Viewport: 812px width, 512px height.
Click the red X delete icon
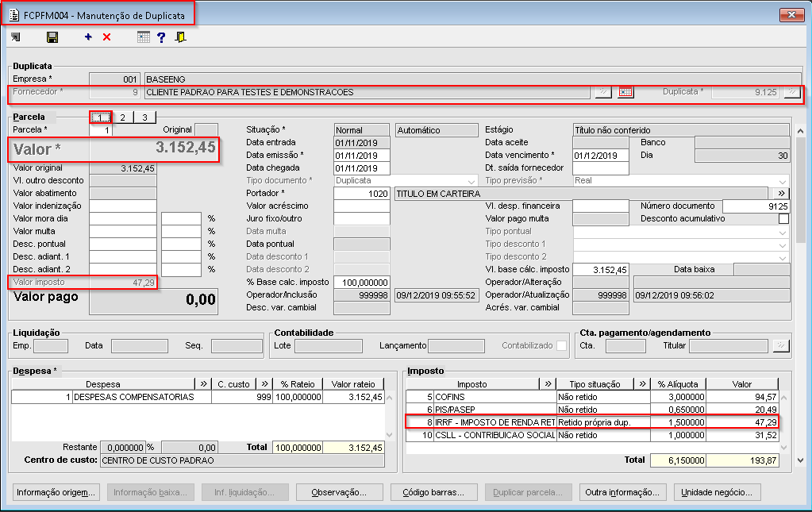coord(107,37)
